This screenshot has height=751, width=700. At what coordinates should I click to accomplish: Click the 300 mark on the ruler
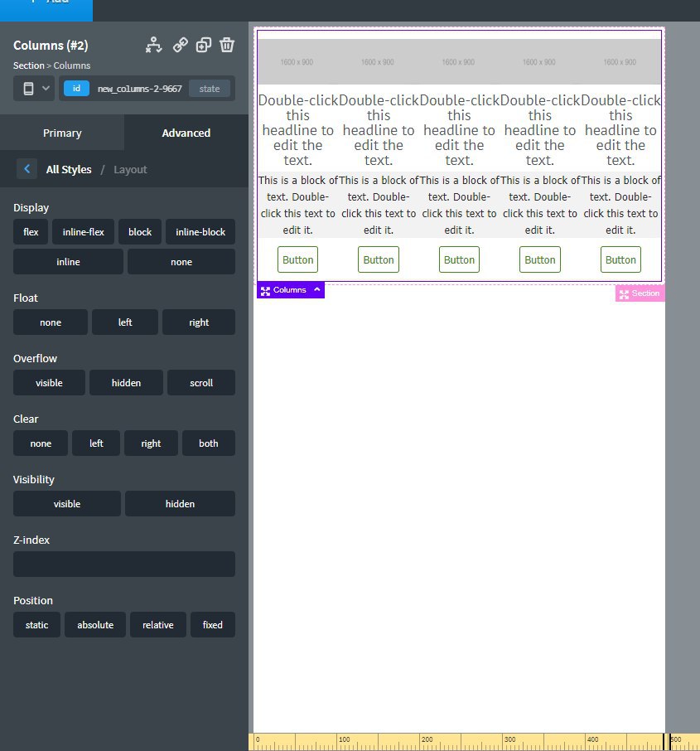[x=509, y=739]
